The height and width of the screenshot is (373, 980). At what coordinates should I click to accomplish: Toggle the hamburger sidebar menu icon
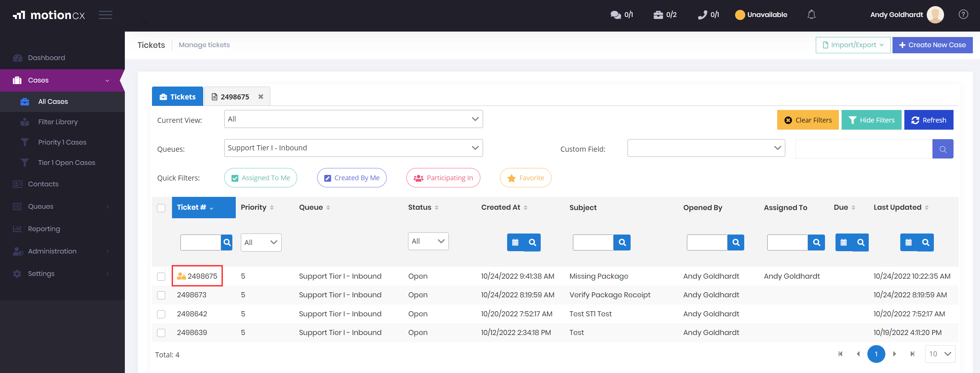tap(105, 15)
